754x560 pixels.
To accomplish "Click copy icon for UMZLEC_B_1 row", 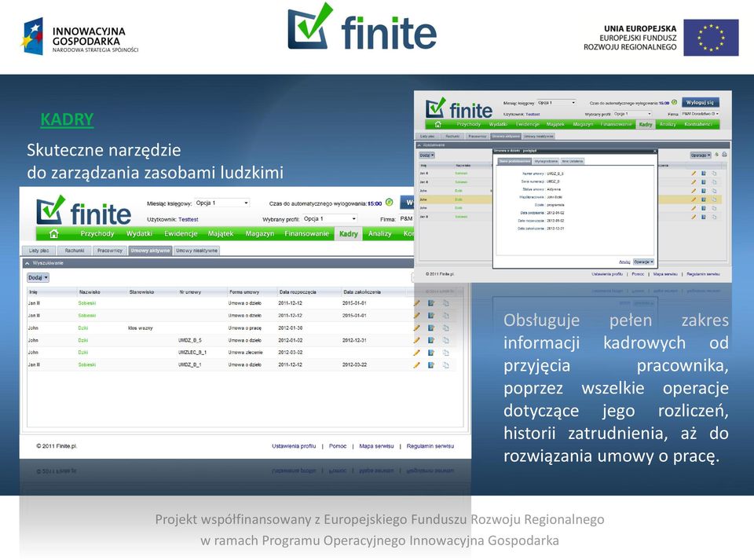I will [x=446, y=353].
